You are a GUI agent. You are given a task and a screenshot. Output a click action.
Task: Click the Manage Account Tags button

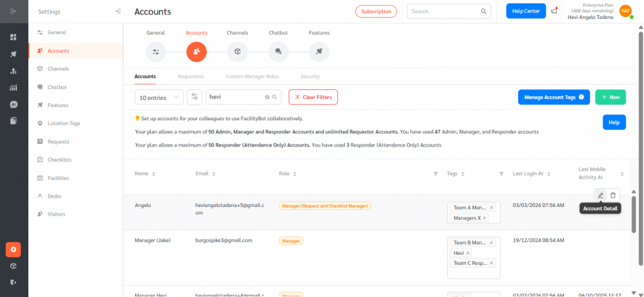(553, 97)
